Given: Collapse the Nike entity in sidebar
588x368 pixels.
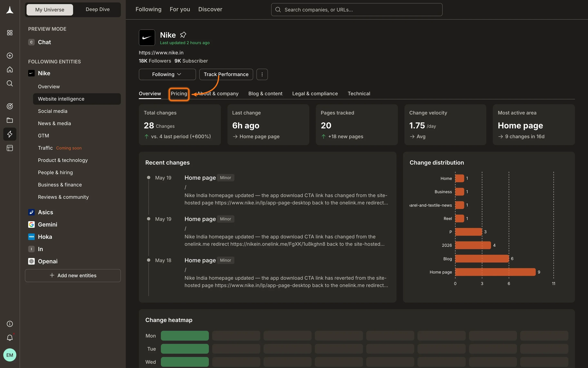Looking at the screenshot, I should tap(39, 73).
